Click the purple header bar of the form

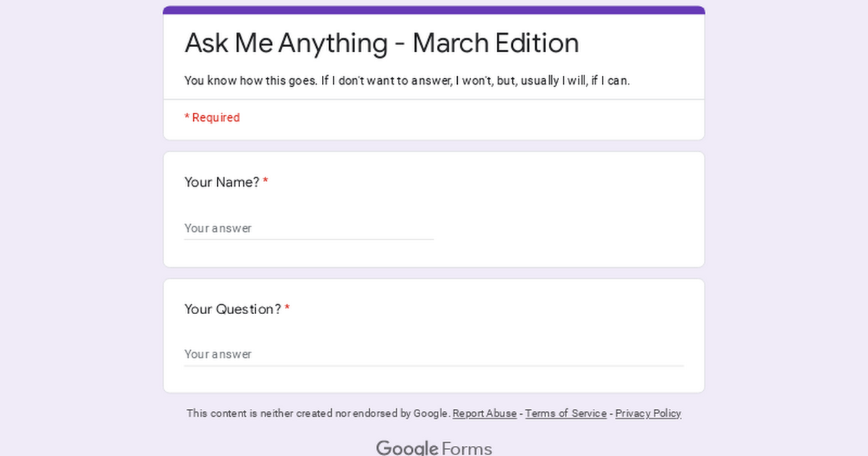tap(434, 10)
